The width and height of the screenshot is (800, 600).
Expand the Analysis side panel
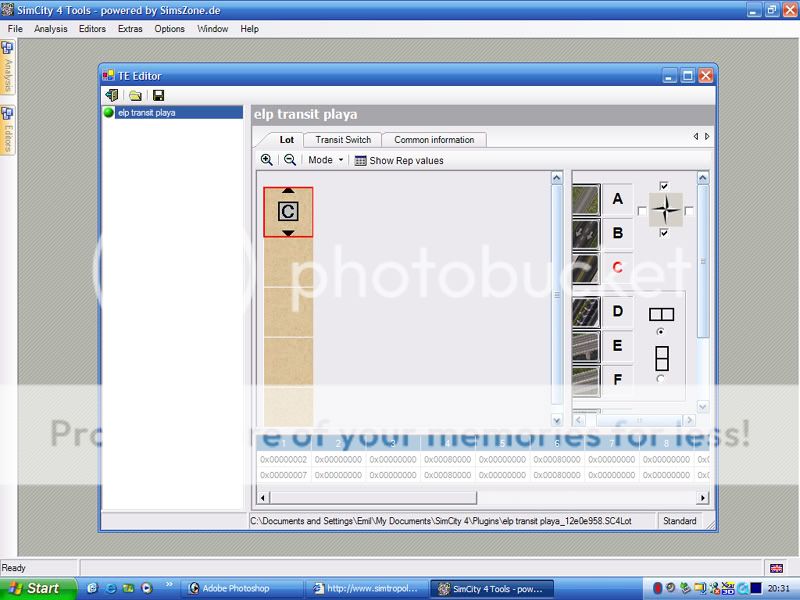7,68
